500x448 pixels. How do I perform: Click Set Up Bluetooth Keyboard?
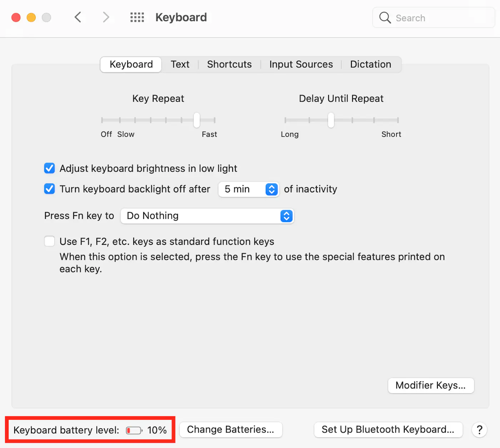pyautogui.click(x=388, y=430)
